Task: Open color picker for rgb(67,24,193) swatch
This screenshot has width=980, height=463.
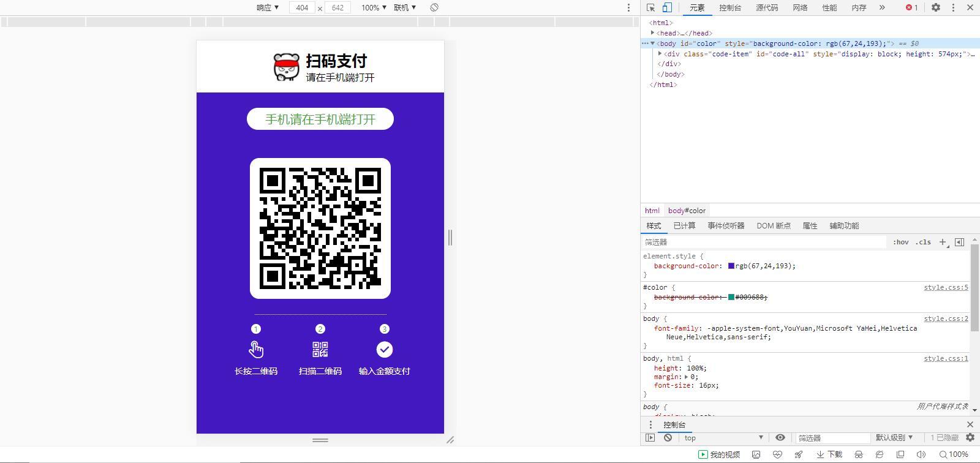Action: tap(731, 266)
